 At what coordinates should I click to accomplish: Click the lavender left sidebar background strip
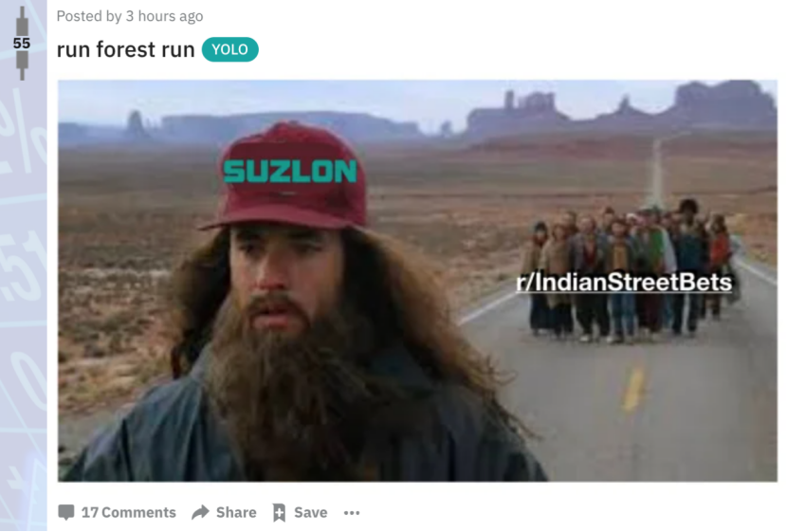pos(24,302)
